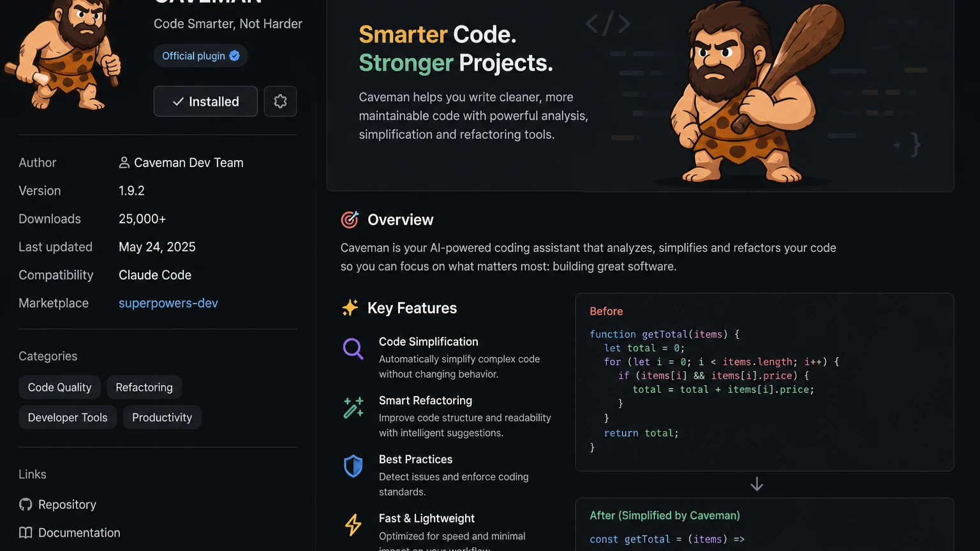Image resolution: width=980 pixels, height=551 pixels.
Task: Click the caveman avatar in the sidebar
Action: point(64,54)
